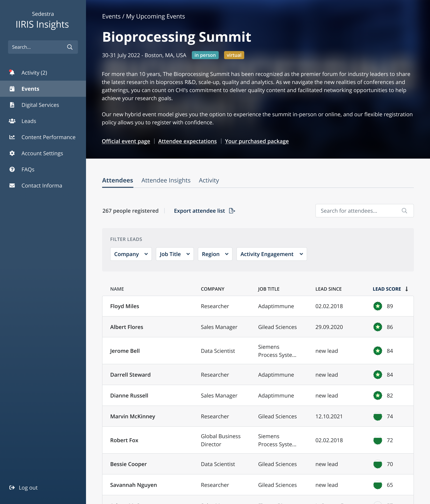Click the Activity bell notification icon
The image size is (430, 504).
click(12, 72)
